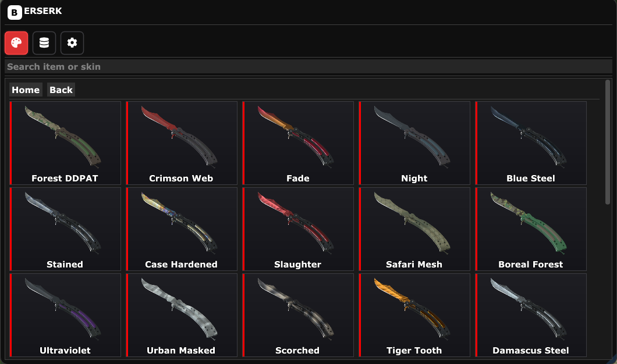Viewport: 617px width, 364px height.
Task: Choose the Blue Steel skin
Action: click(531, 143)
